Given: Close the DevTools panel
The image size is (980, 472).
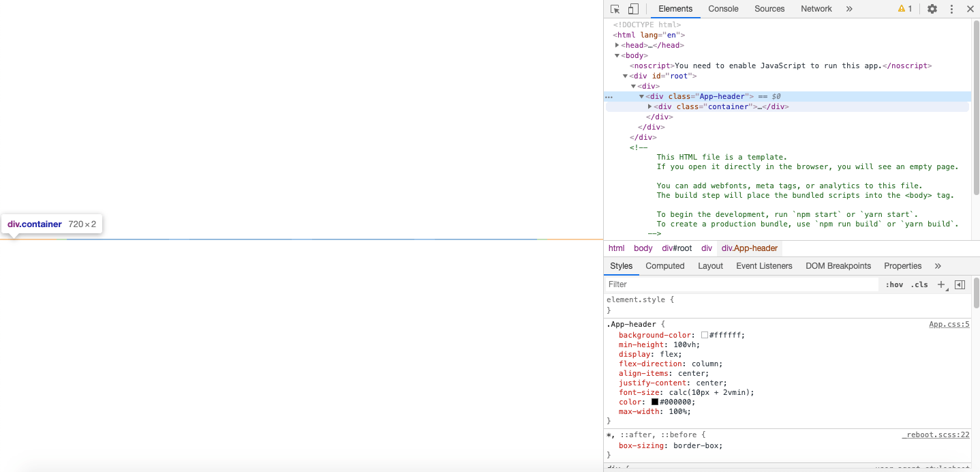Looking at the screenshot, I should [x=970, y=9].
